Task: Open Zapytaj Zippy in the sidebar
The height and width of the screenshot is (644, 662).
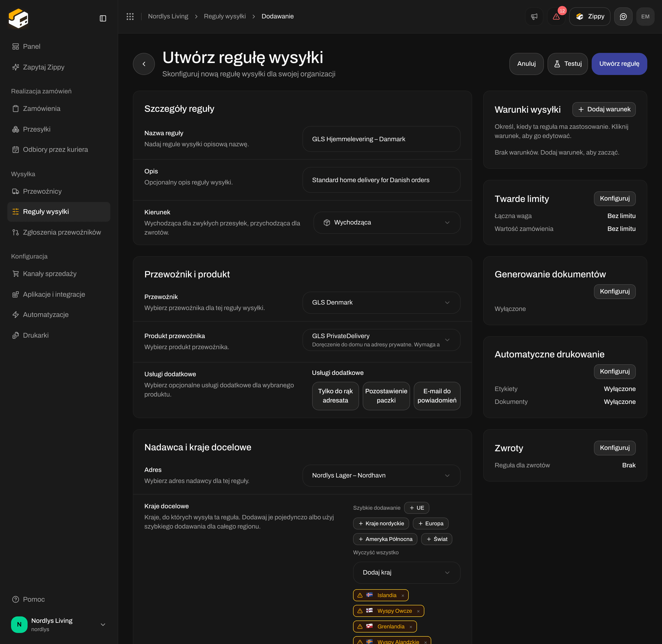Action: (x=59, y=67)
